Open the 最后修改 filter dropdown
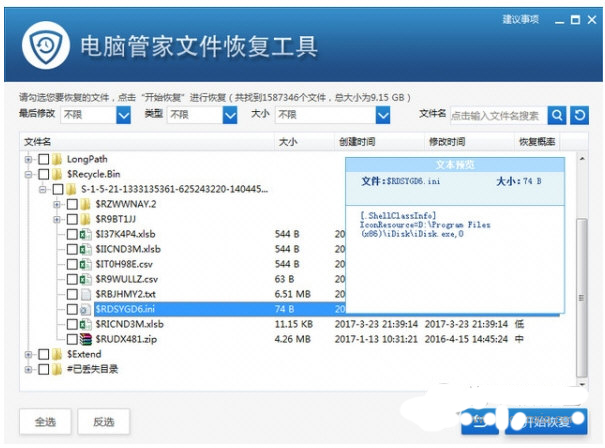 point(123,116)
